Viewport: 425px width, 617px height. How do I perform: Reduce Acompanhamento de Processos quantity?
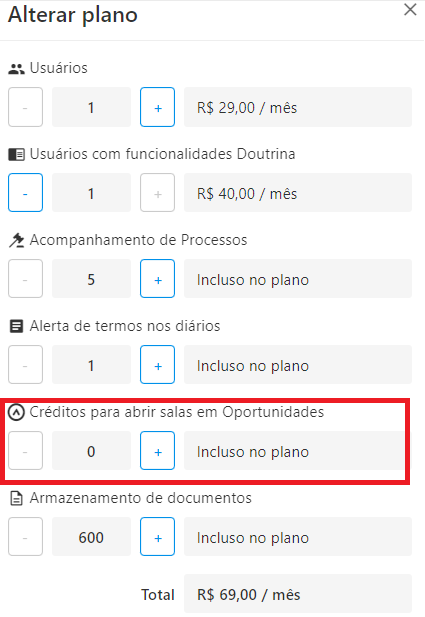coord(26,279)
